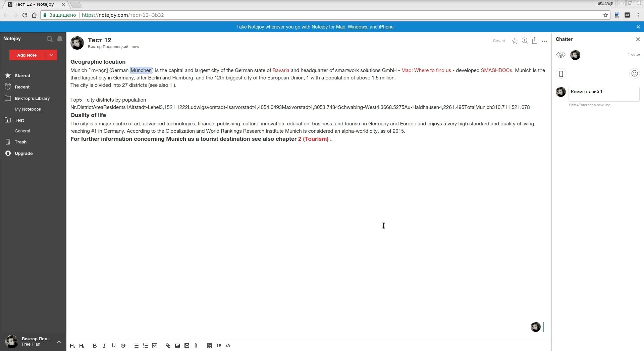Screen dimensions: 644x351
Task: Apply Heading 1 formatting
Action: [72, 346]
